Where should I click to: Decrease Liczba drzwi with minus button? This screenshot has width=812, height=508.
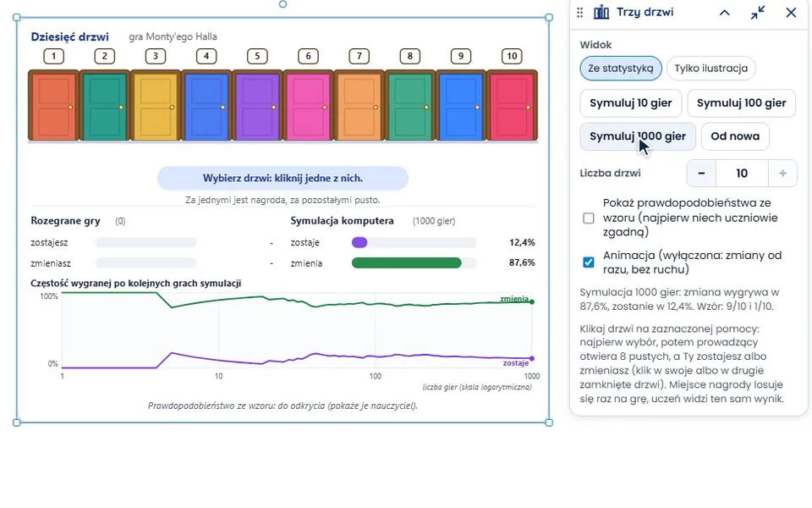click(x=701, y=173)
